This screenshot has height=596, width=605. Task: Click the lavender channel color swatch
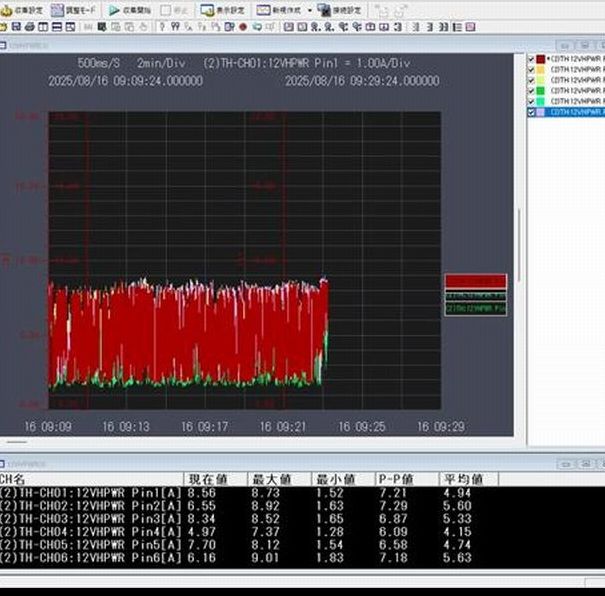click(x=541, y=112)
